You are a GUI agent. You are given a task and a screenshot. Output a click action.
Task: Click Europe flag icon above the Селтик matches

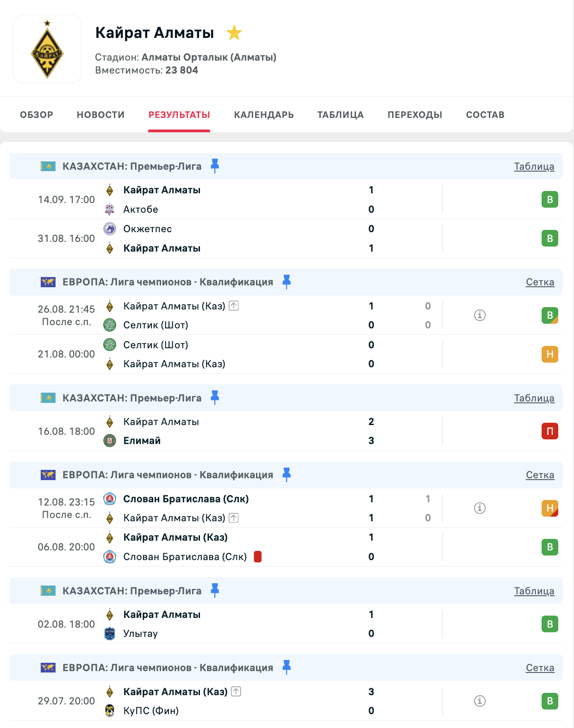(48, 282)
